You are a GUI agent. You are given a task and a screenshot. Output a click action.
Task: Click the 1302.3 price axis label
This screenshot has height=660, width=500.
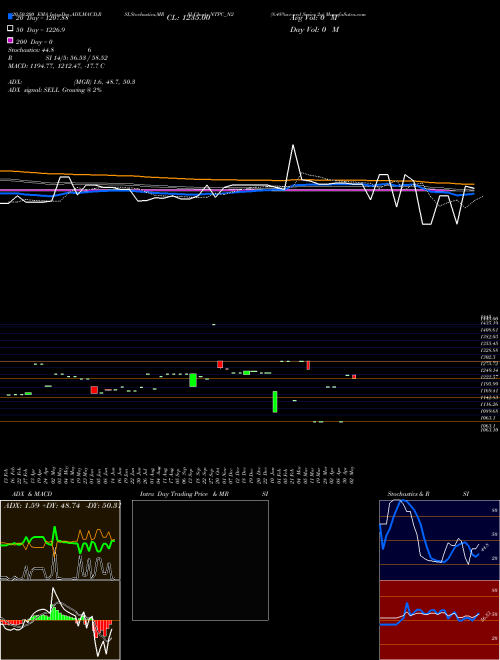487,357
